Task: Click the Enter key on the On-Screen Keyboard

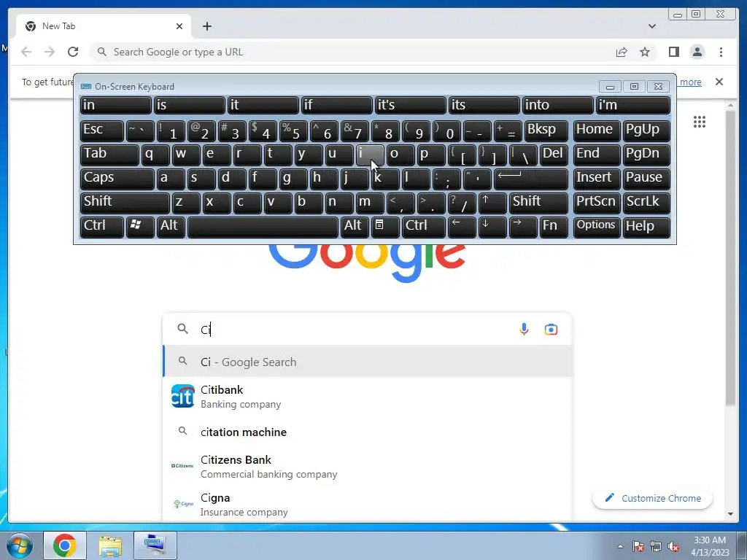Action: 531,179
